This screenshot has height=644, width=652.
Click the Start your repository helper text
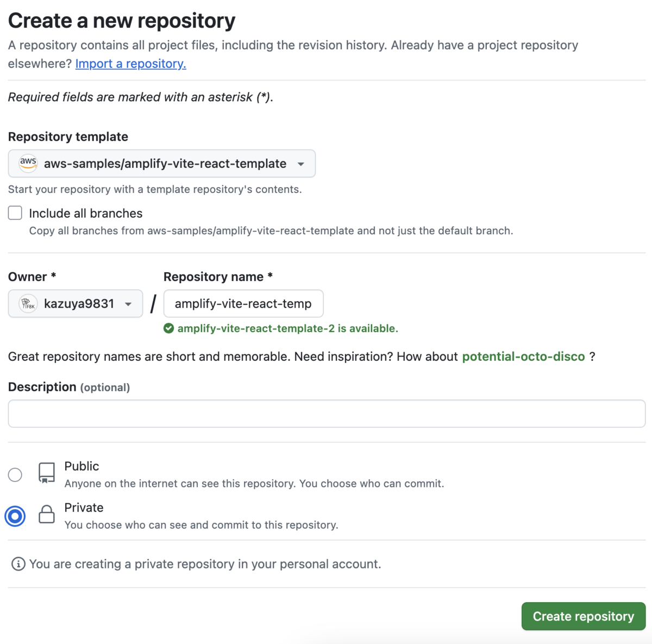point(155,189)
